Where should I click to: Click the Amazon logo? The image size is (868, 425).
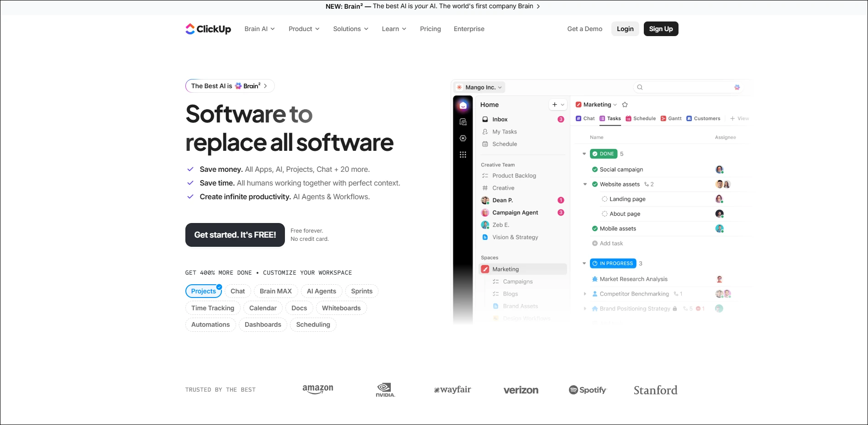point(318,389)
